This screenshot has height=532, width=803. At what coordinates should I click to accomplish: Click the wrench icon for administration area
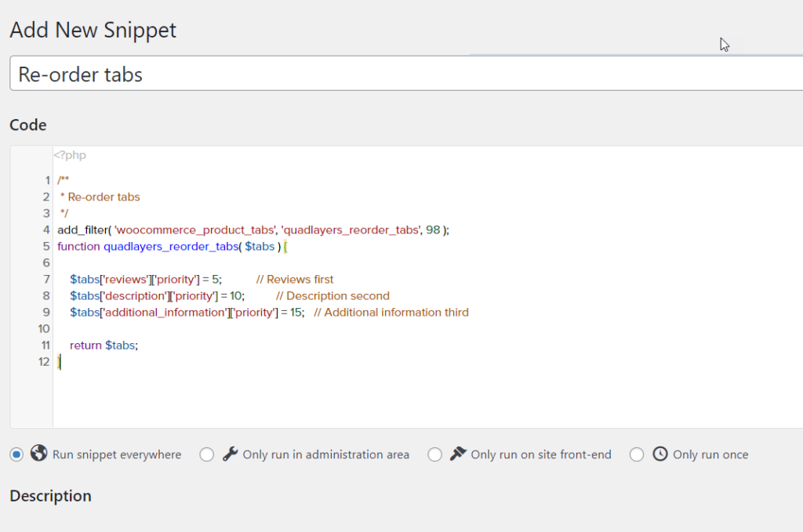(x=230, y=454)
